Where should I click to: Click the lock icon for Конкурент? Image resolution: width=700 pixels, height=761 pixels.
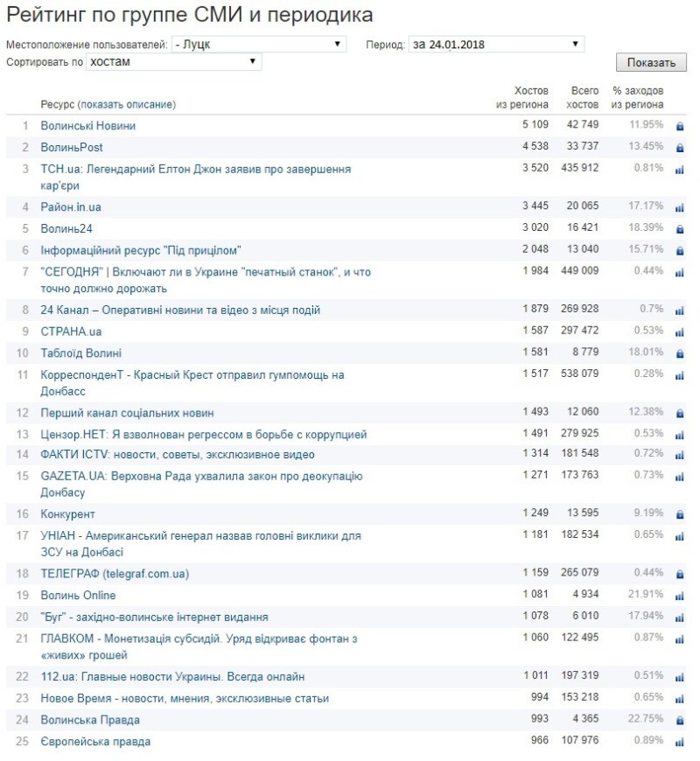click(x=679, y=515)
